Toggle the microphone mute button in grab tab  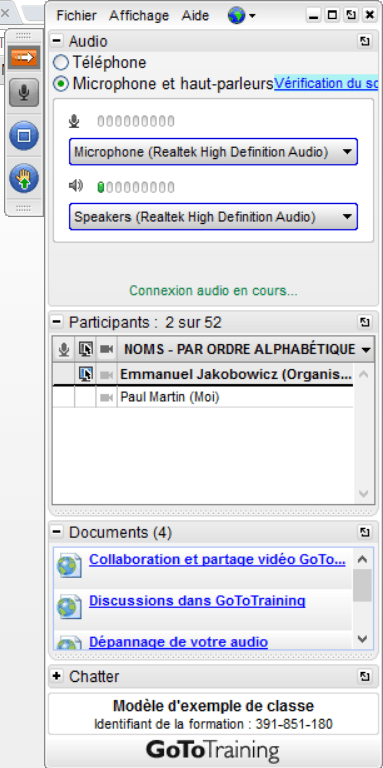click(24, 92)
